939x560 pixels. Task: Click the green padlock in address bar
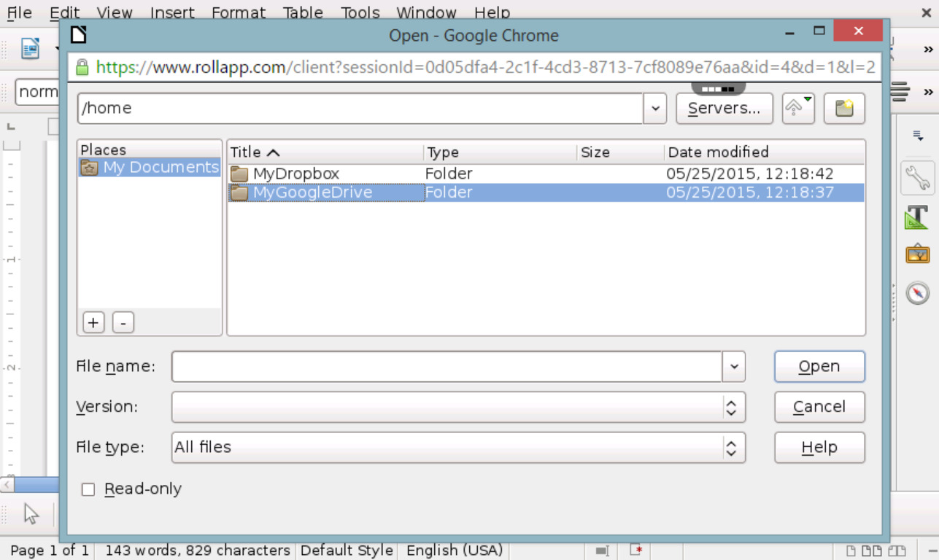[82, 67]
